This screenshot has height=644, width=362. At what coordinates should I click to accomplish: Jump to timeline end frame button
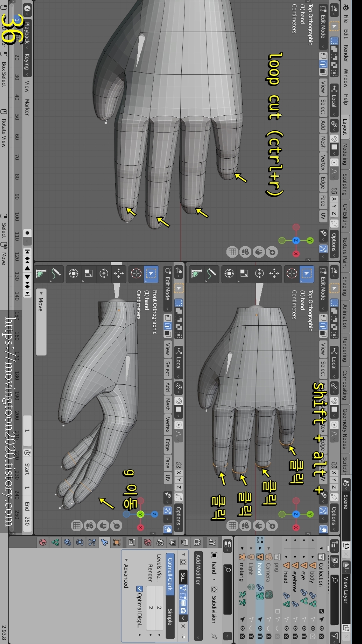[27, 293]
